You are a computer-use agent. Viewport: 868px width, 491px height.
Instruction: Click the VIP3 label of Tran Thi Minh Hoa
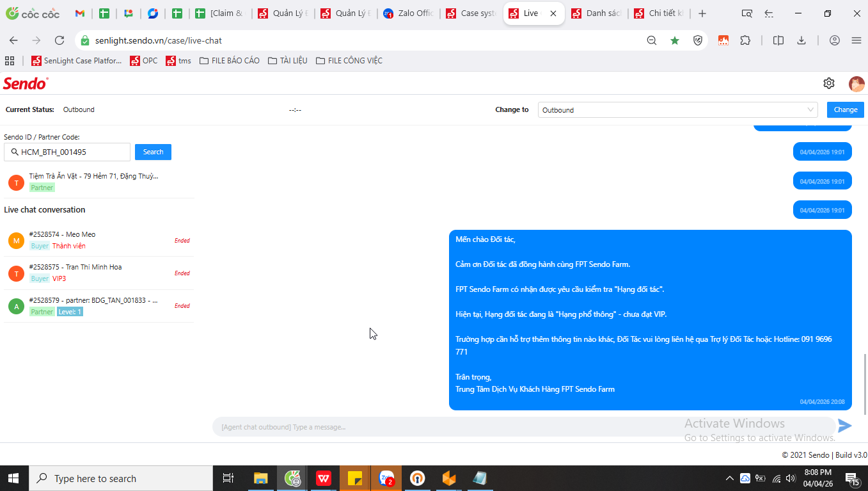(59, 278)
